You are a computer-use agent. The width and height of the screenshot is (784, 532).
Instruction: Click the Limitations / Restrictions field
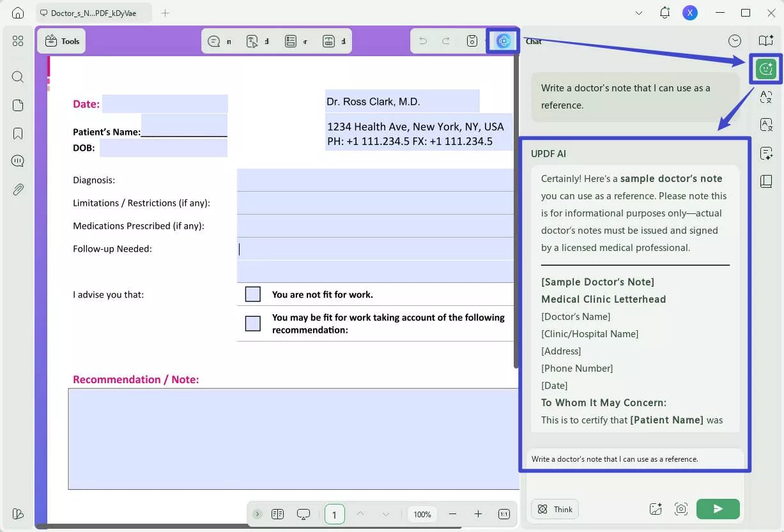pyautogui.click(x=375, y=203)
